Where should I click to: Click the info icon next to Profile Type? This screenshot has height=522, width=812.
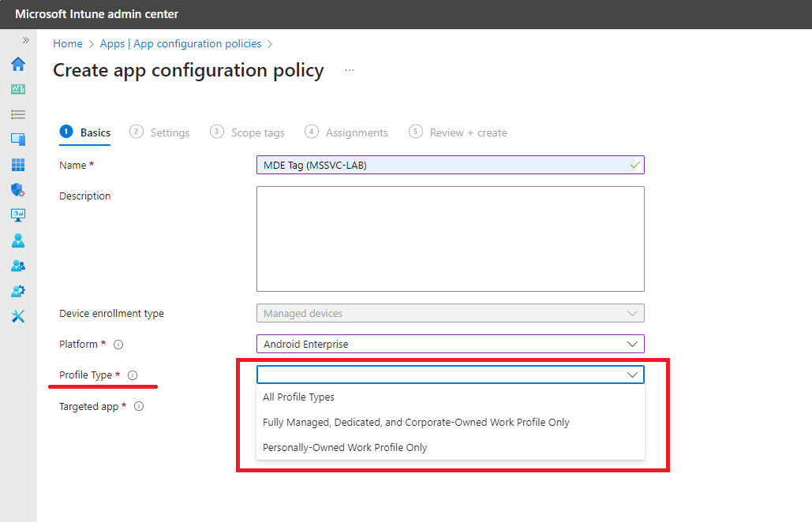[x=133, y=375]
